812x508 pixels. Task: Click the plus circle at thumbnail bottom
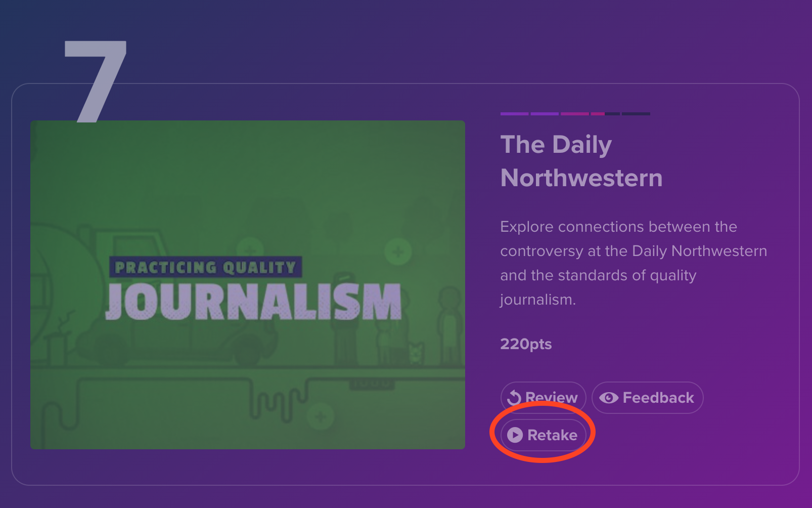coord(320,417)
